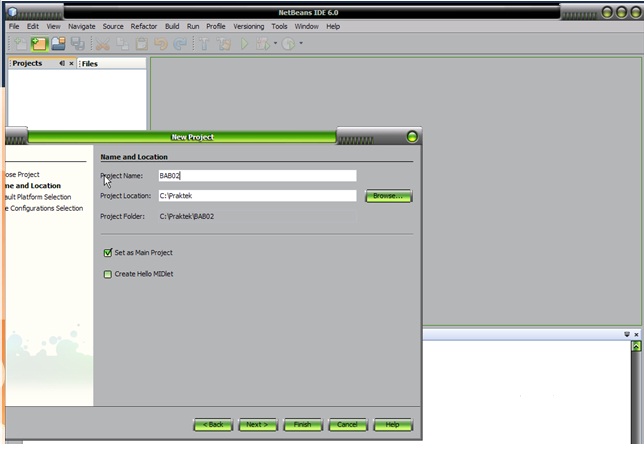Open the Window menu
Image resolution: width=644 pixels, height=454 pixels.
tap(306, 26)
